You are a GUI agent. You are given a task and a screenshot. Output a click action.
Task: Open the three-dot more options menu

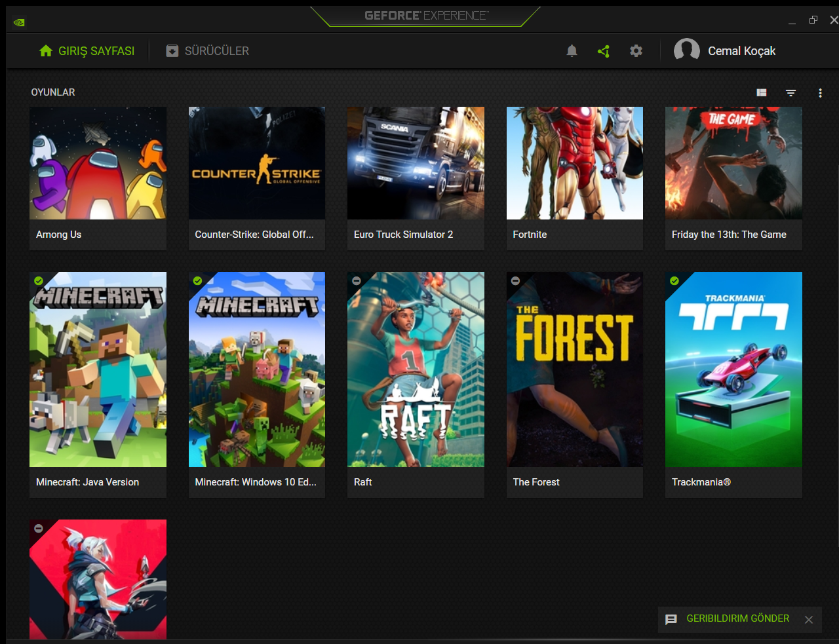[x=820, y=93]
